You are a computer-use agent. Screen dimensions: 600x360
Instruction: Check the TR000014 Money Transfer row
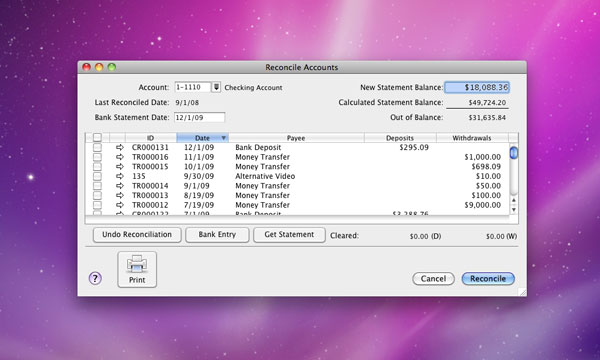98,186
